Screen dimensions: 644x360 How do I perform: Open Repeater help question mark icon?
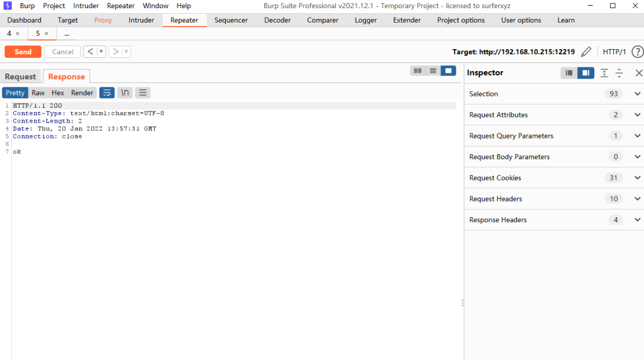pos(638,52)
